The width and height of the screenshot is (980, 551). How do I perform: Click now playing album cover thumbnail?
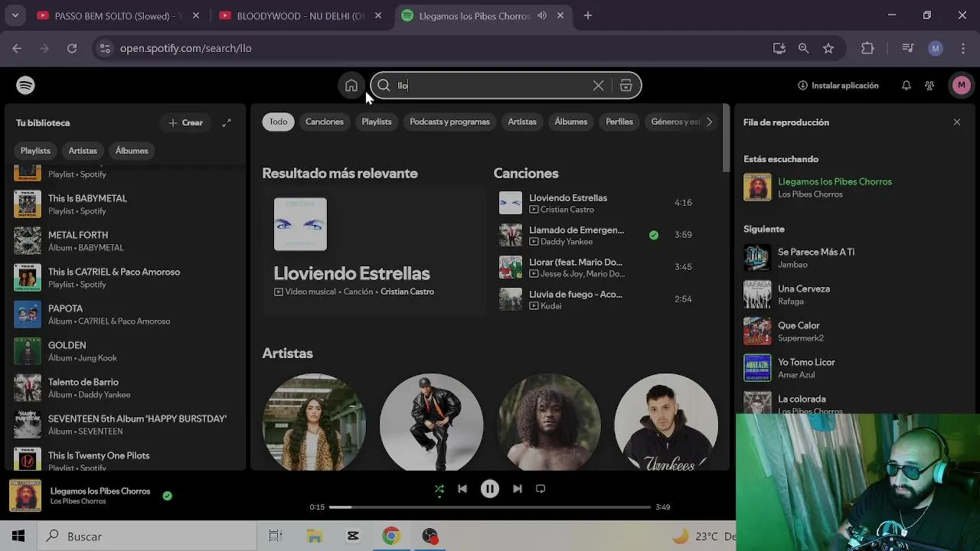(x=25, y=496)
